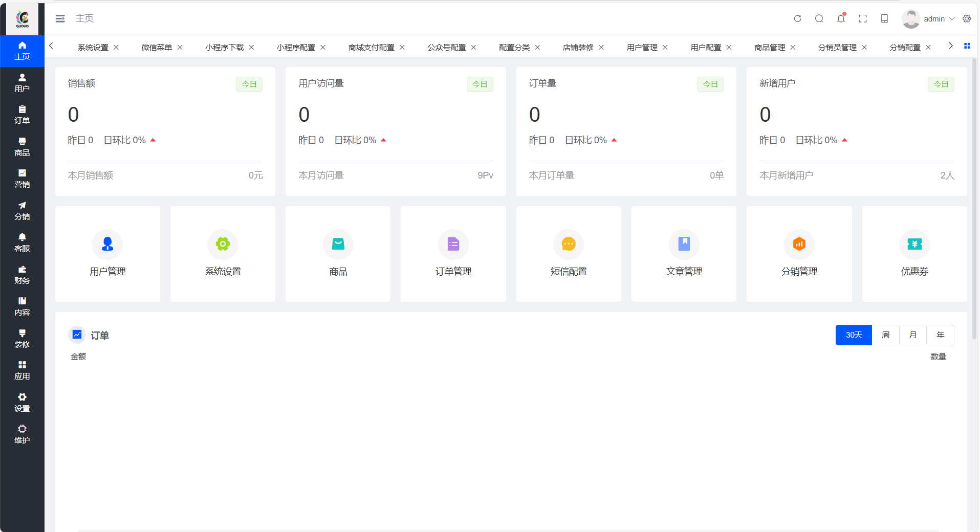Toggle fullscreen mode icon
Viewport: 980px width, 532px height.
pos(863,19)
